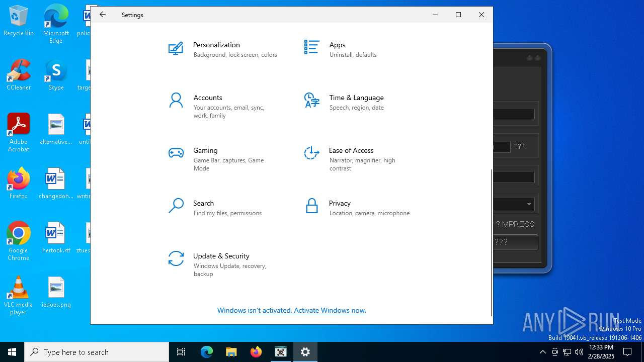
Task: Click the Accounts heading text
Action: pyautogui.click(x=208, y=98)
